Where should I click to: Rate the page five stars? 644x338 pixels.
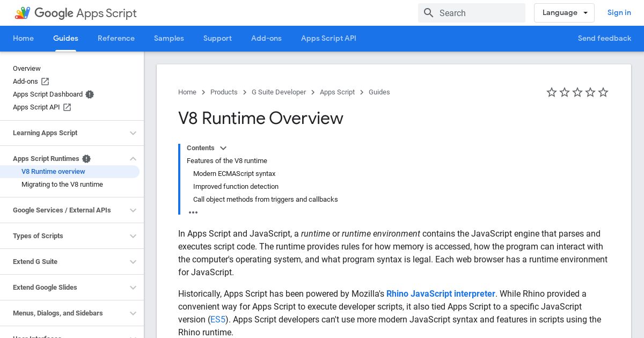603,92
